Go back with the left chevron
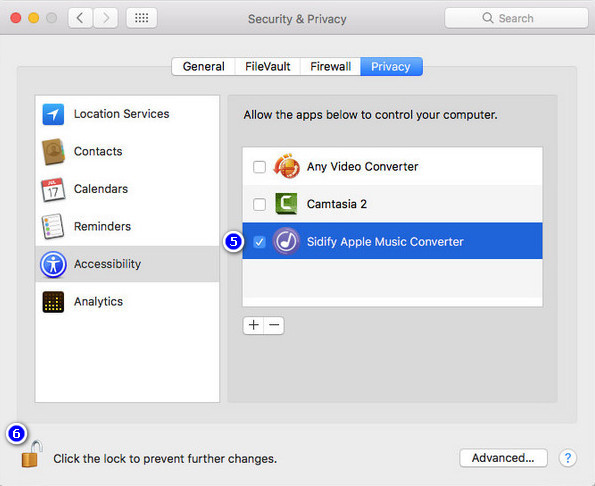595x486 pixels. (80, 18)
